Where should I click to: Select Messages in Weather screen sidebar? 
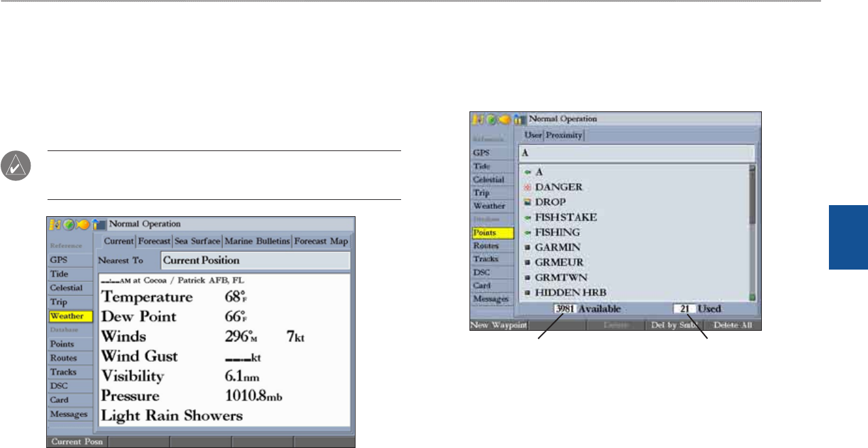(70, 414)
